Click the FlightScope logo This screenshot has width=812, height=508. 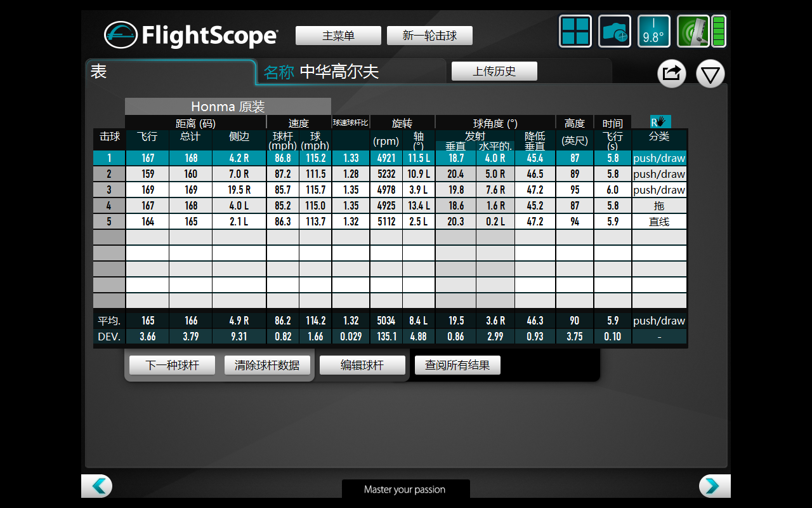191,35
